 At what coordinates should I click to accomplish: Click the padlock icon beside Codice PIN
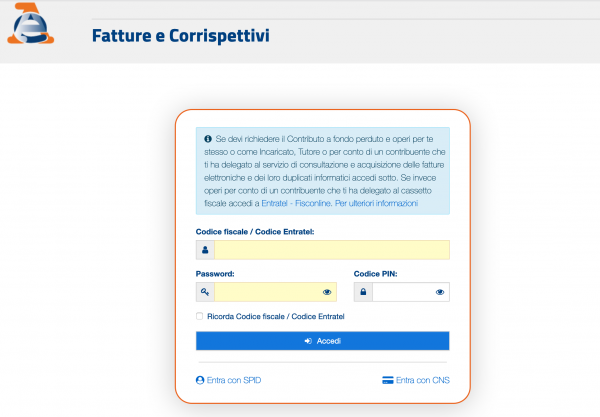coord(363,292)
